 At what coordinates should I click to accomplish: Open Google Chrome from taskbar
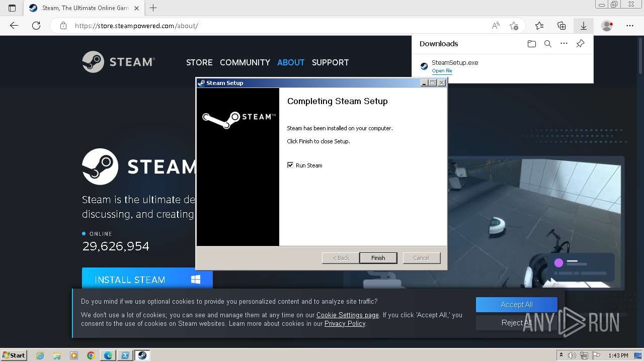coord(91,355)
